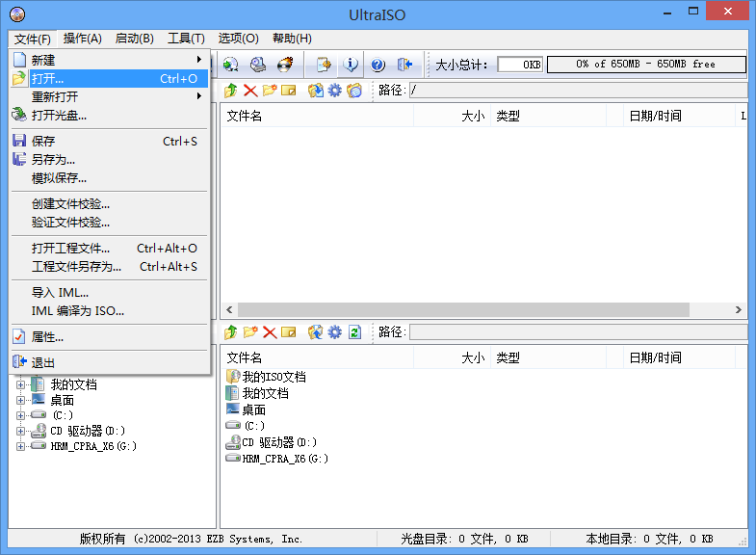Click the green Refresh icon in the local pane toolbar
The width and height of the screenshot is (756, 555).
[x=354, y=332]
